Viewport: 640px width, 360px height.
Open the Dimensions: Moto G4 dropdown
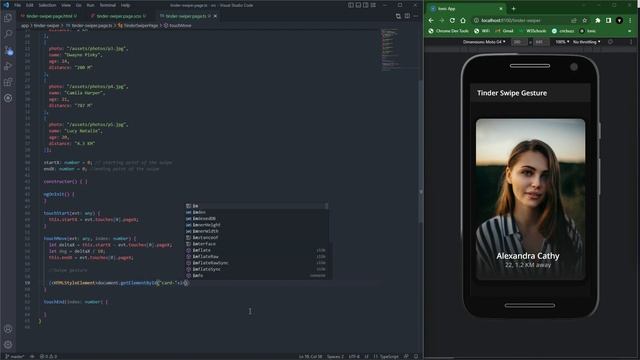(x=484, y=42)
